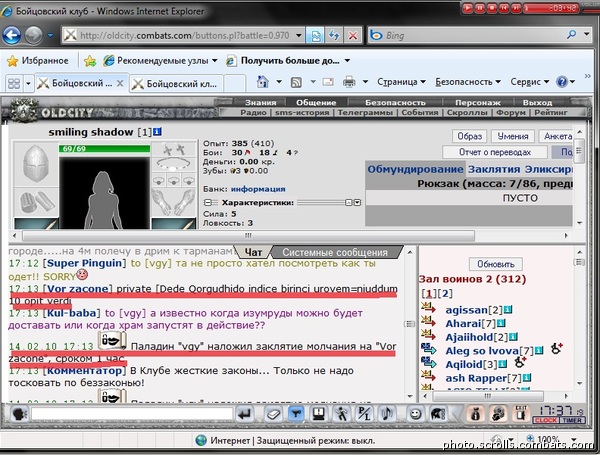The height and width of the screenshot is (455, 600).
Task: Toggle the TIMER mode button
Action: pos(572,420)
